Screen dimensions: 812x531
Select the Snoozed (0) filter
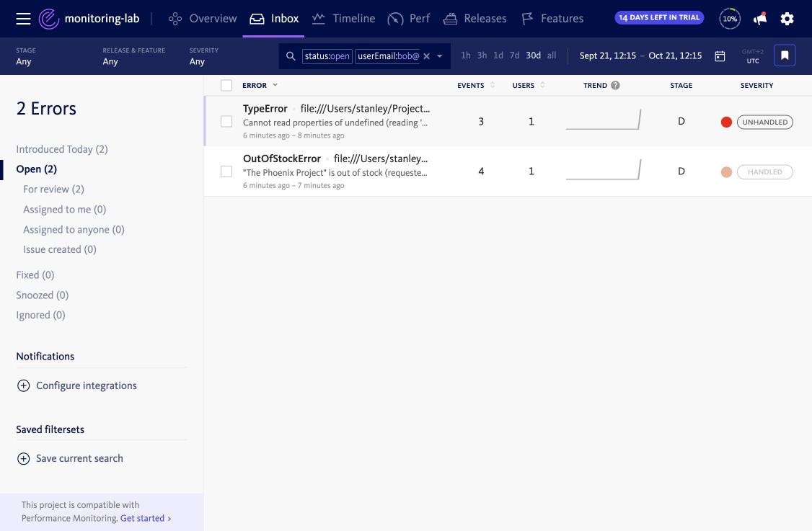[x=42, y=295]
